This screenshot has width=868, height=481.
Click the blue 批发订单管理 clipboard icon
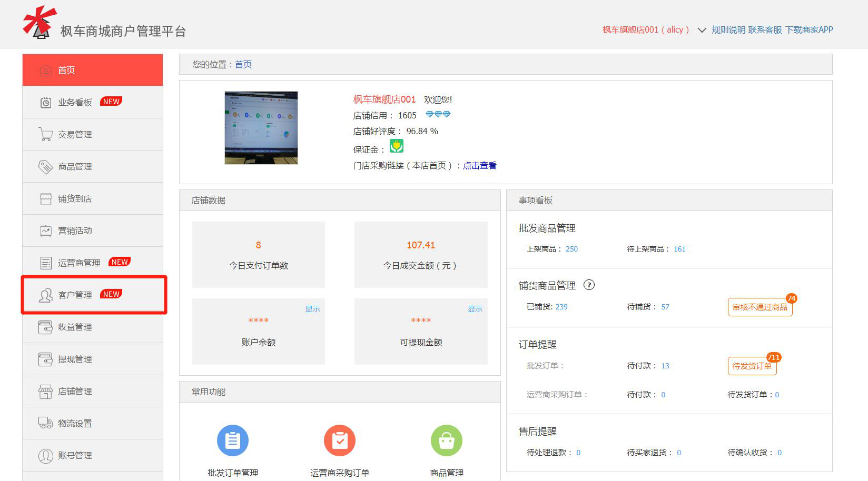232,440
